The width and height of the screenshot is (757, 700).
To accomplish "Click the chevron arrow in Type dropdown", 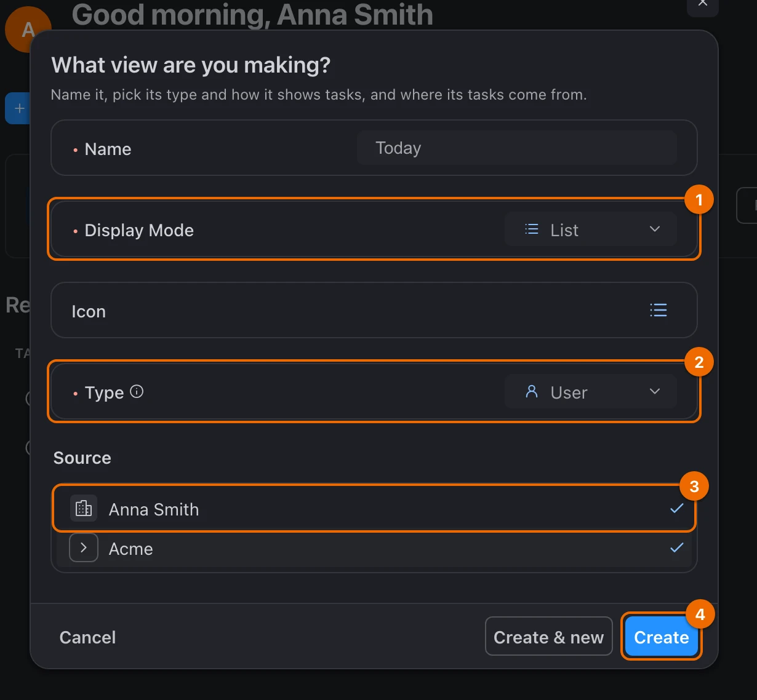I will (654, 391).
